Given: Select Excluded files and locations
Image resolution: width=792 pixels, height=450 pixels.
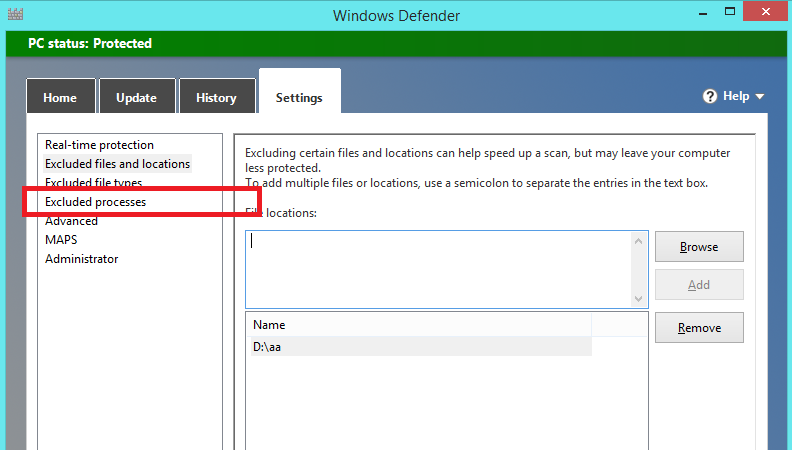Looking at the screenshot, I should tap(117, 164).
